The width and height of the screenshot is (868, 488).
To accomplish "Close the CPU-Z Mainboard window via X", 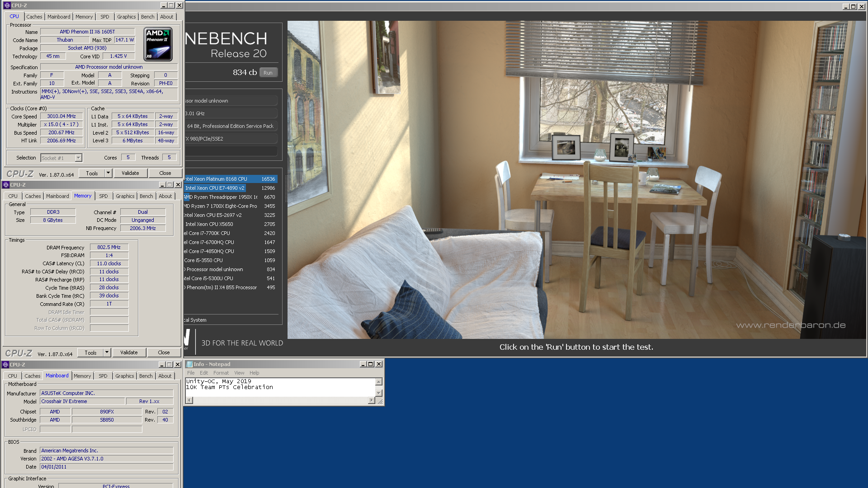I will [178, 365].
